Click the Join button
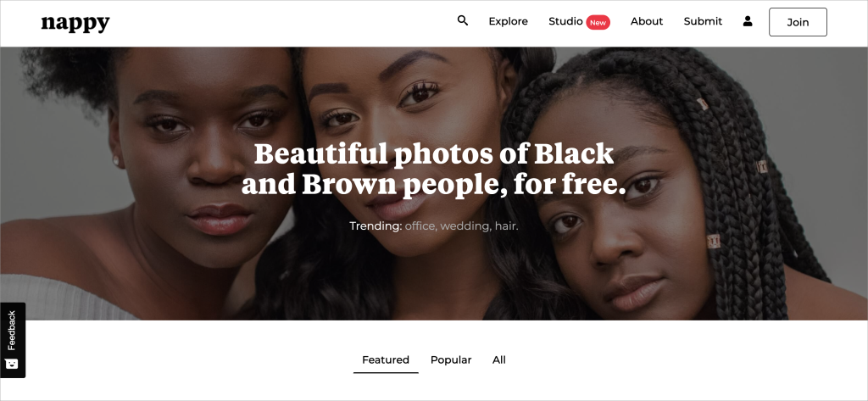868x401 pixels. [x=798, y=22]
